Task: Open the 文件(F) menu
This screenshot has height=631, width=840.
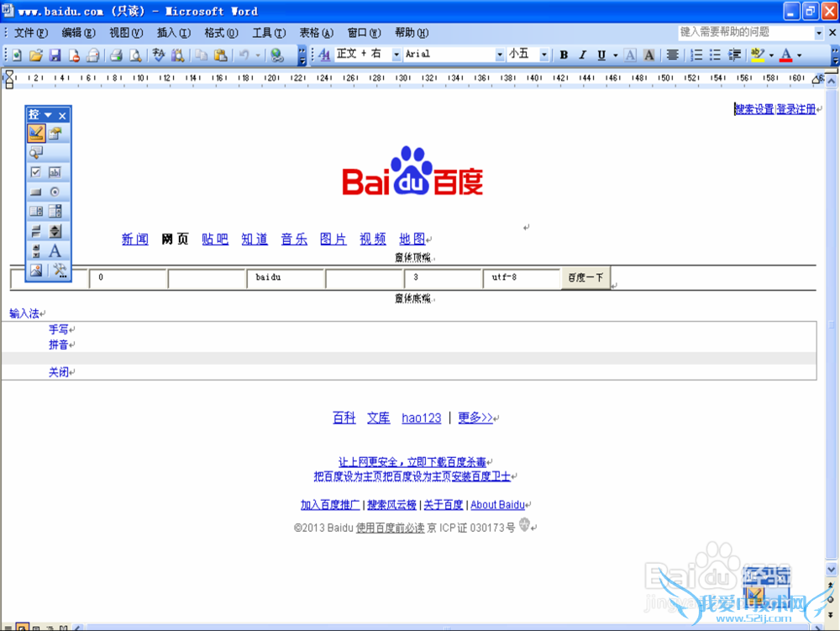Action: 30,33
